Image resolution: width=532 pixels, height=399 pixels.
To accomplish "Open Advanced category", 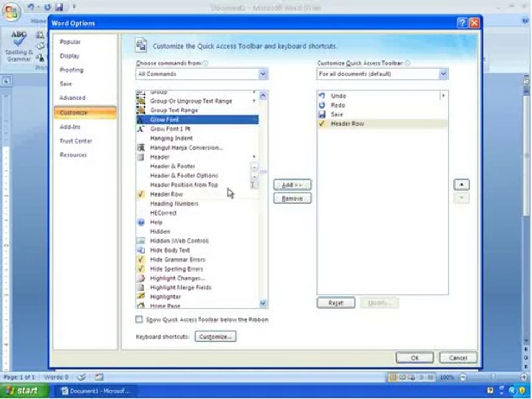I will pos(72,98).
